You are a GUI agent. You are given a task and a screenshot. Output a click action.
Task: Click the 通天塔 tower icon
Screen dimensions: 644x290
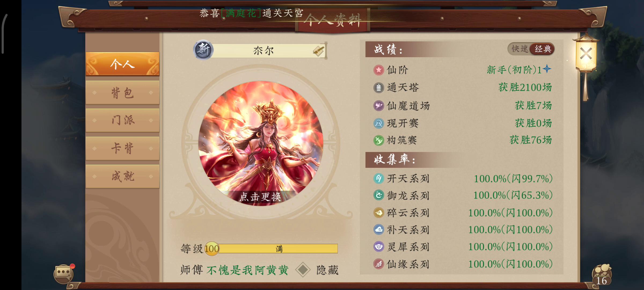(379, 88)
